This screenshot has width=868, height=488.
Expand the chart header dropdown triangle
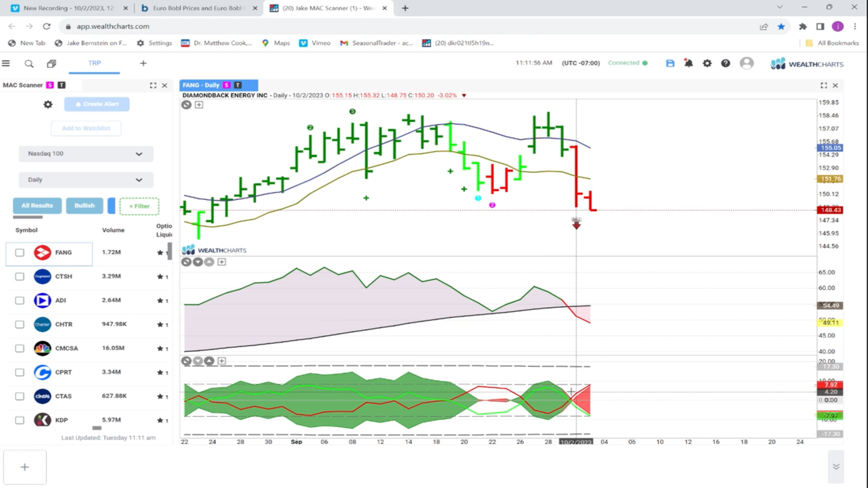click(x=464, y=96)
